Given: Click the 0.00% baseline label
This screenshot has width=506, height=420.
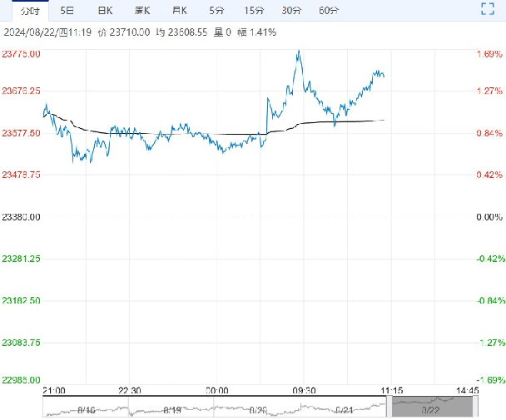Looking at the screenshot, I should pos(487,217).
